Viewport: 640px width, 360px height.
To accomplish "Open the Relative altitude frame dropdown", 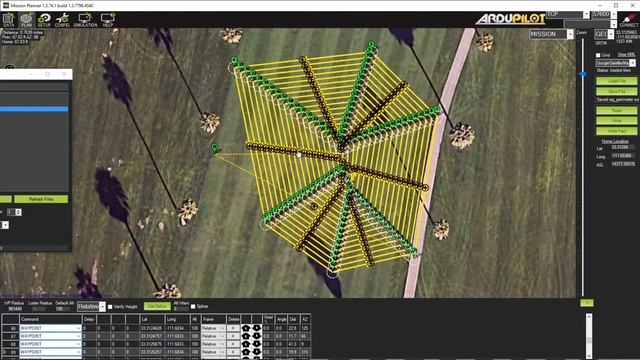I will click(x=91, y=307).
